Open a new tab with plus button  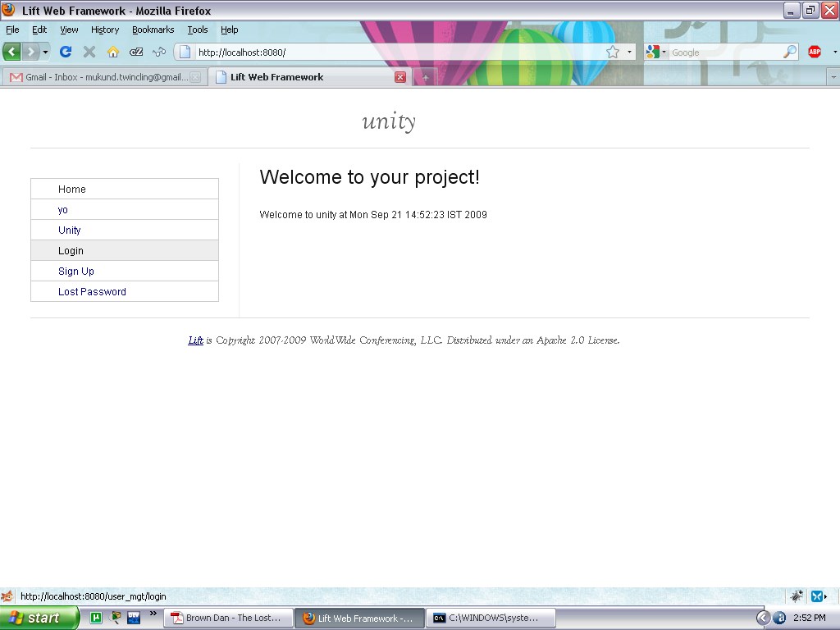pos(425,77)
